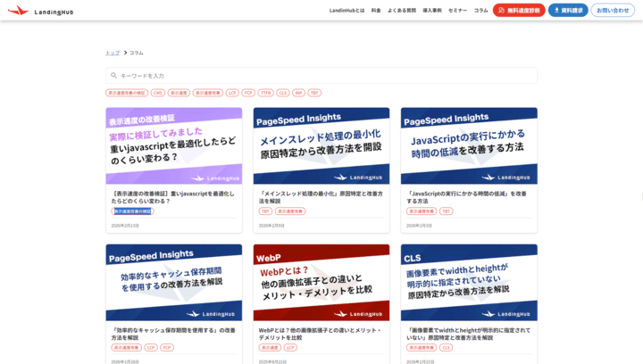Filter by the INP tag under the search box

click(298, 93)
